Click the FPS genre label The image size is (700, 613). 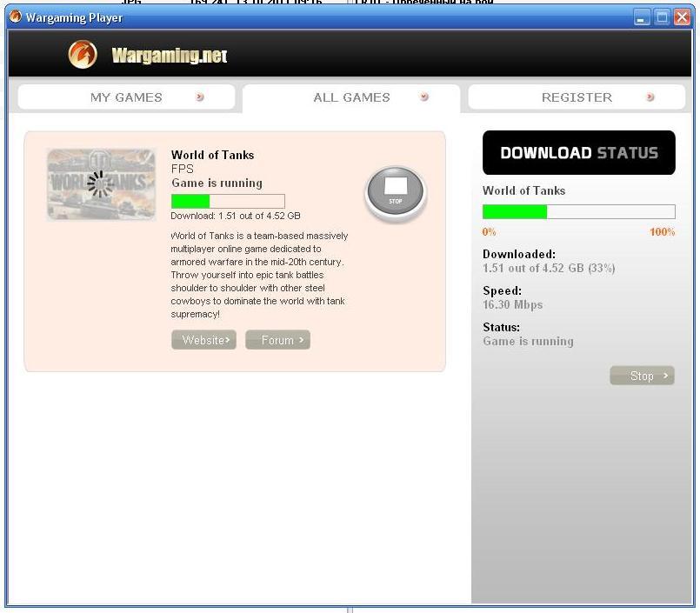182,169
